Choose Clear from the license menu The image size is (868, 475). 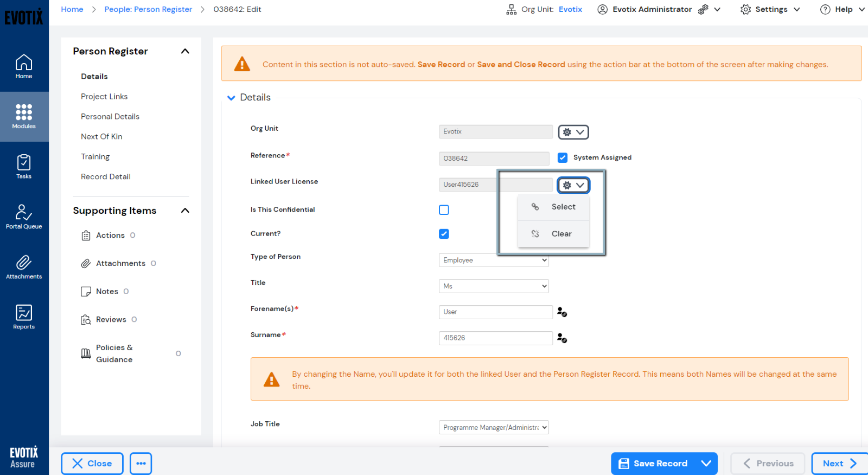pyautogui.click(x=553, y=234)
